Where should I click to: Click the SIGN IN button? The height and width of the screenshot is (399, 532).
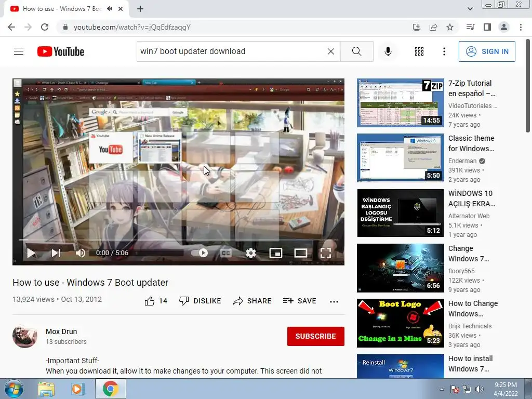(487, 51)
